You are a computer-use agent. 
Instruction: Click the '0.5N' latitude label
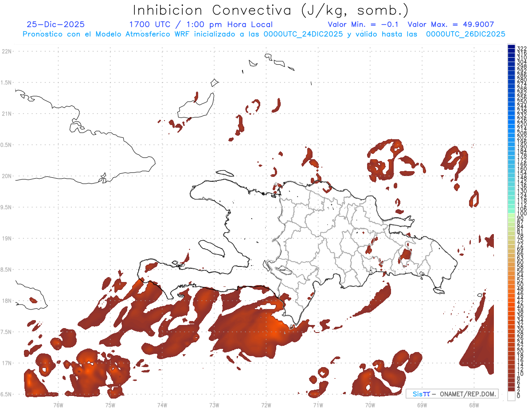click(x=7, y=145)
